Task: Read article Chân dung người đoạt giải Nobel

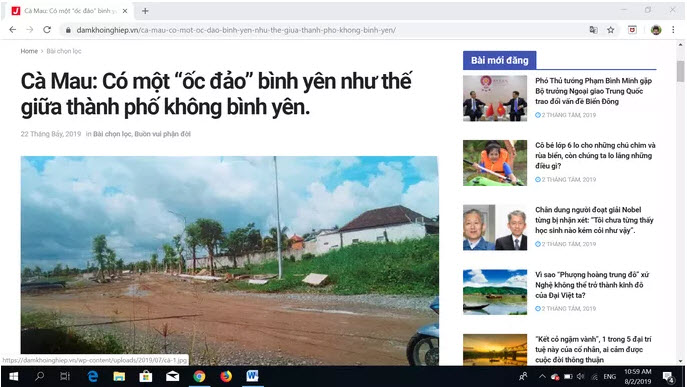Action: 594,220
